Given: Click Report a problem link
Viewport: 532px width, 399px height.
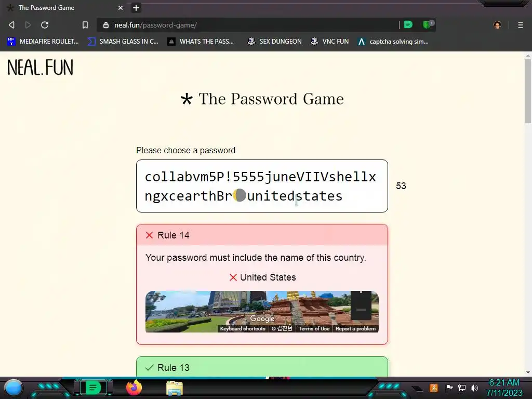Looking at the screenshot, I should coord(355,328).
